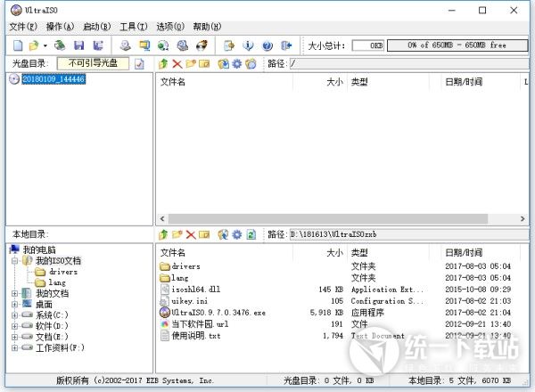Collapse the 我的ISO文档 tree node
This screenshot has height=392, width=535.
tap(14, 261)
